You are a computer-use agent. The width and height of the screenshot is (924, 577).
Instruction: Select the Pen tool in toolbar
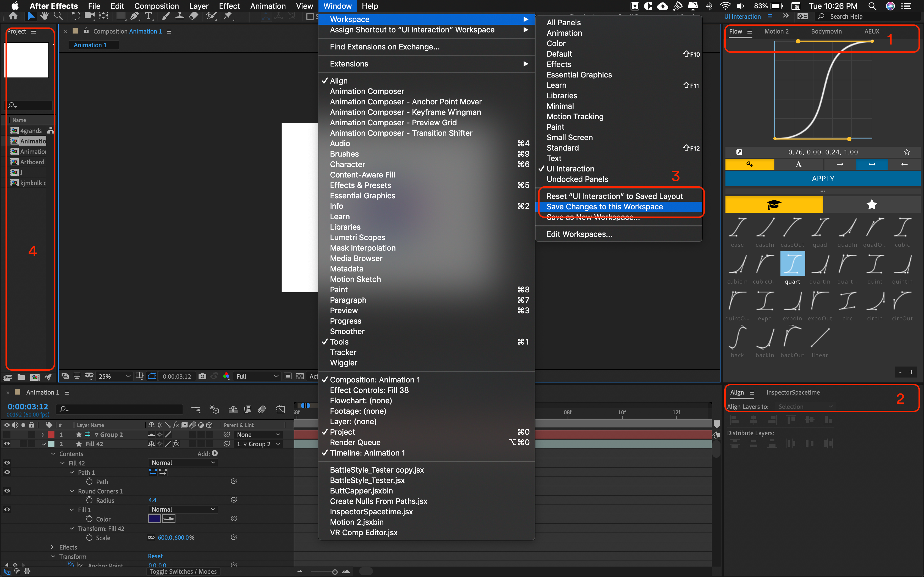pos(134,16)
